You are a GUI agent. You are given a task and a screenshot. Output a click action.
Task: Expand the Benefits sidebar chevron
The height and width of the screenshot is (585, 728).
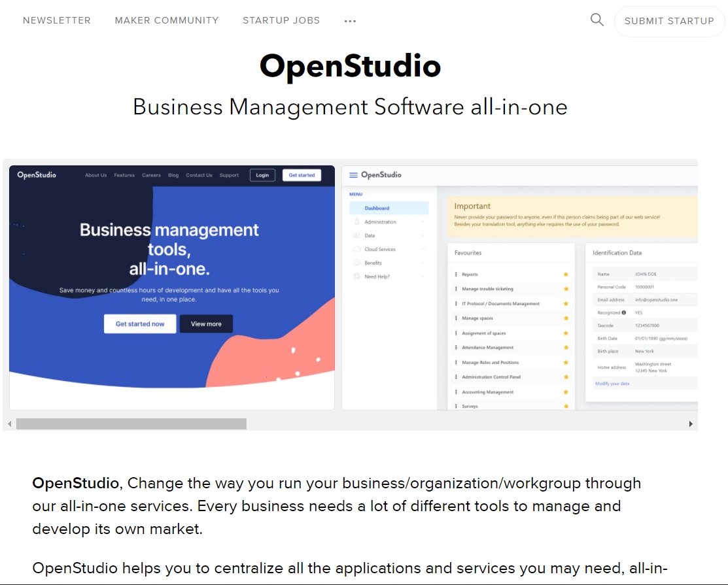[423, 263]
